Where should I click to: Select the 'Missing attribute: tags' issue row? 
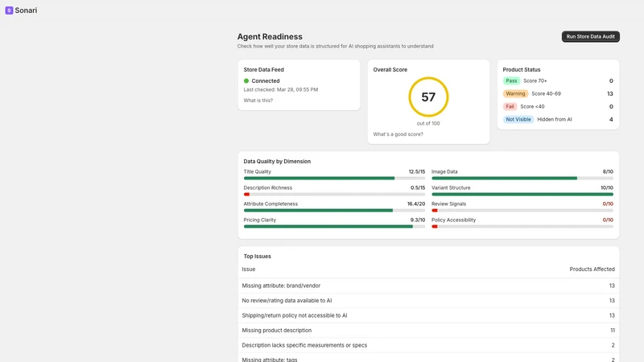428,358
